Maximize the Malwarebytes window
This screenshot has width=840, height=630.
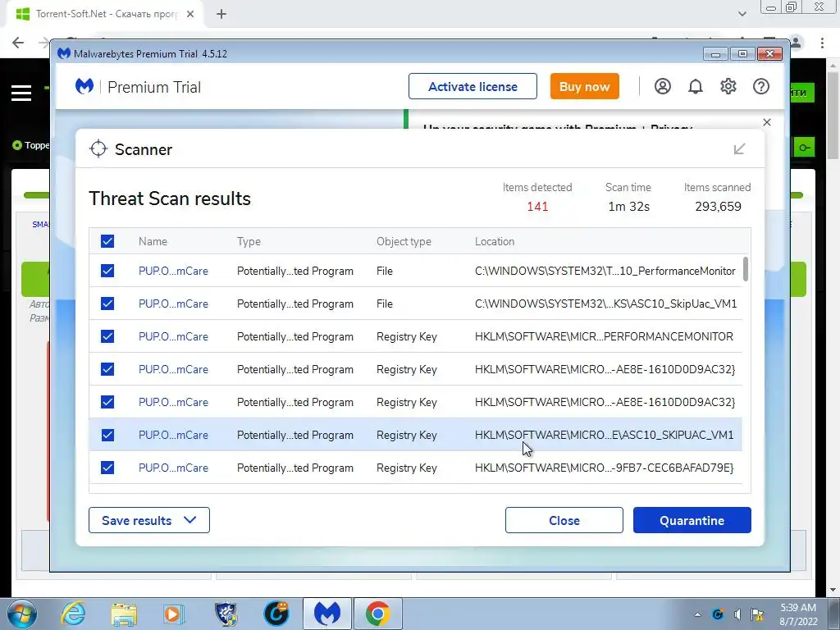[x=742, y=53]
